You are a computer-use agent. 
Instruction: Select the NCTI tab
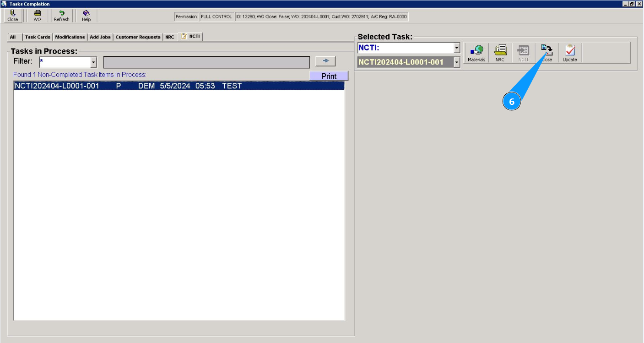click(190, 36)
